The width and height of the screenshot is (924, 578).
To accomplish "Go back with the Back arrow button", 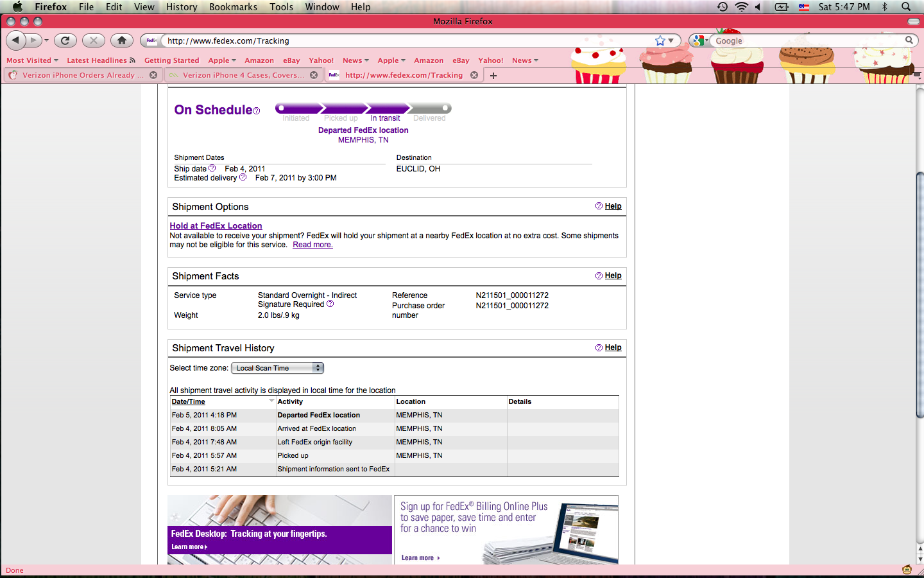I will (x=16, y=40).
